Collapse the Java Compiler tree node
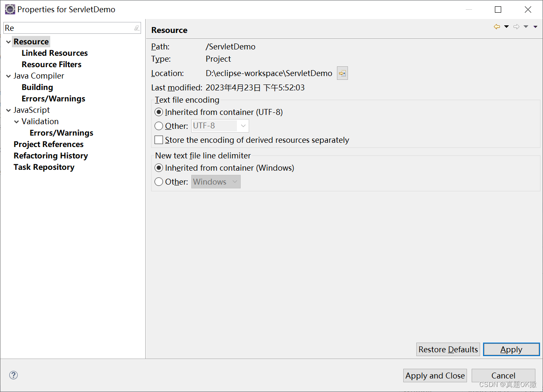This screenshot has height=392, width=543. 8,76
